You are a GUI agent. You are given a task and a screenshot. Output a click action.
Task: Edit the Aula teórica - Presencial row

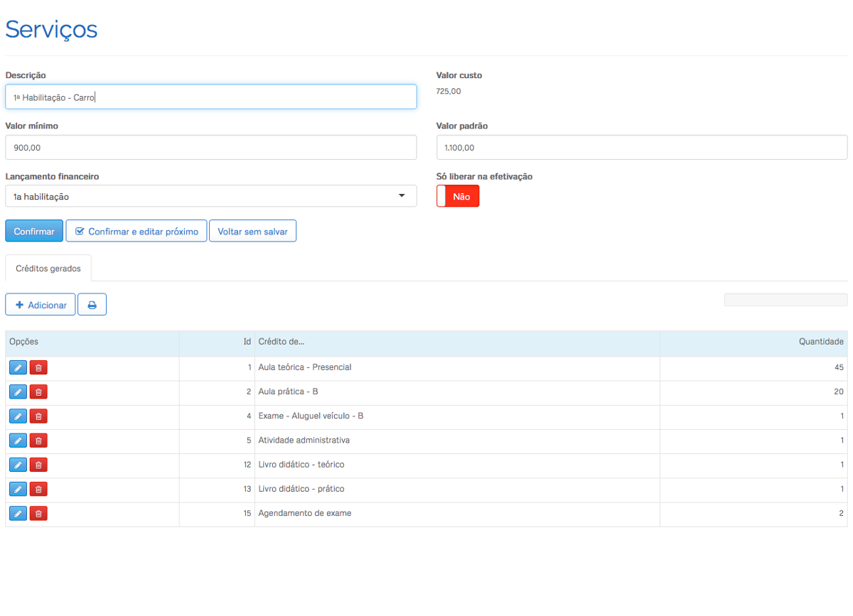18,368
